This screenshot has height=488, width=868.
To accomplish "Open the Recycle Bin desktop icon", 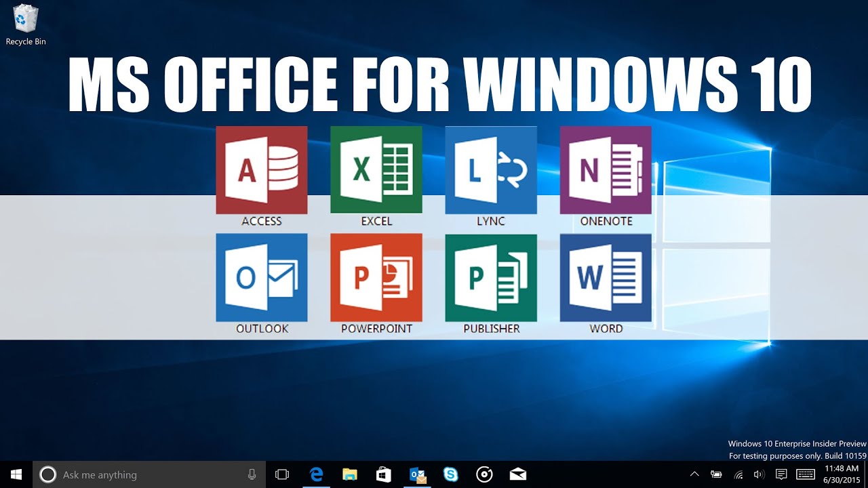I will (x=26, y=25).
